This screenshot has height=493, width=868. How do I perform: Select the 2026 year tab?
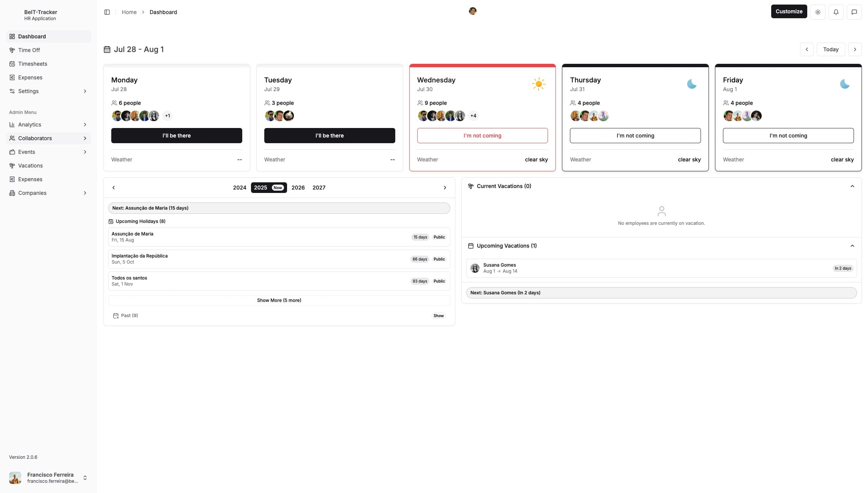point(298,187)
